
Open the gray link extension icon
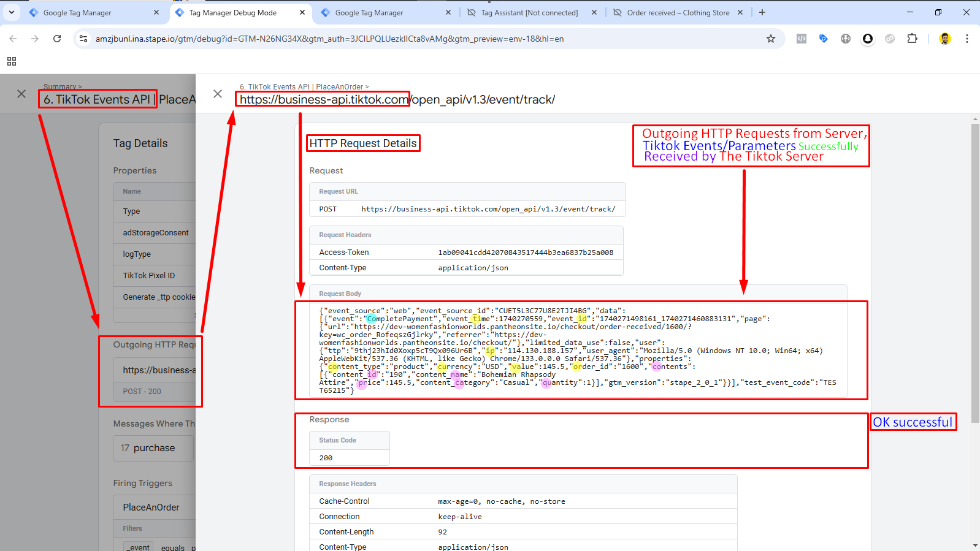coord(890,39)
